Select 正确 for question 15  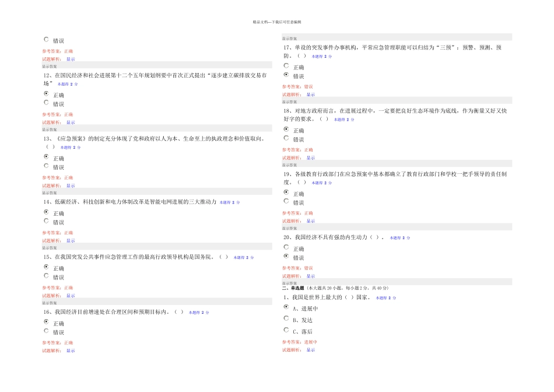coord(46,267)
